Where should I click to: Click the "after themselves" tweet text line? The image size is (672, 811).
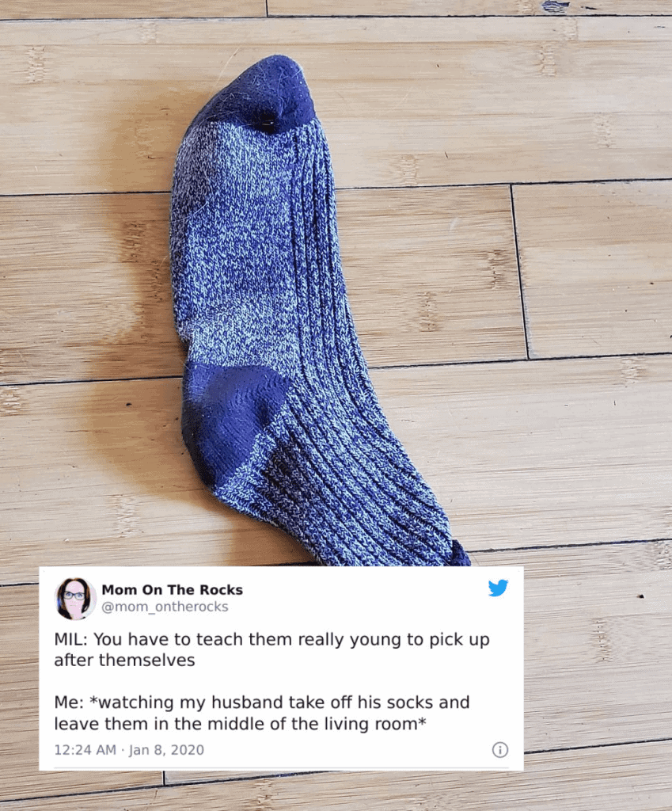(124, 660)
